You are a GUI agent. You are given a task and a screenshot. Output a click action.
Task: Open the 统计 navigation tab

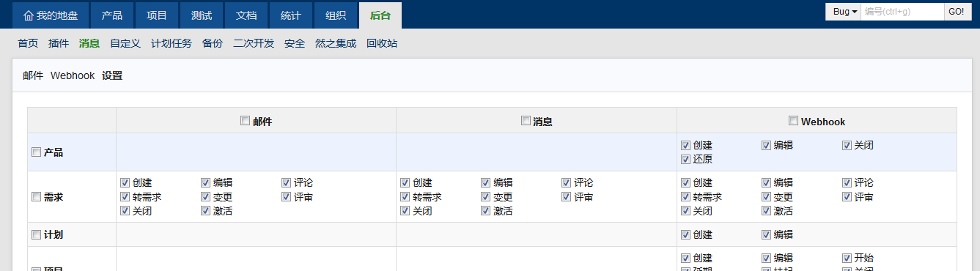(291, 15)
